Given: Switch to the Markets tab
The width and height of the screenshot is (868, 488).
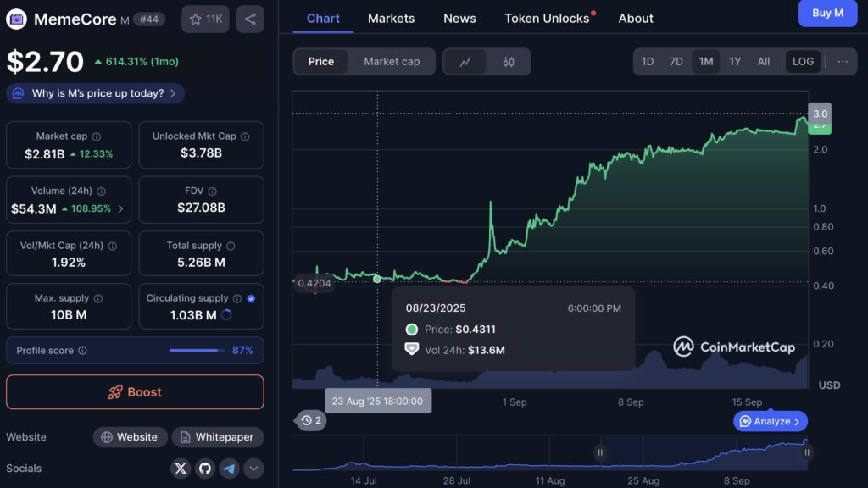Looking at the screenshot, I should (x=391, y=19).
